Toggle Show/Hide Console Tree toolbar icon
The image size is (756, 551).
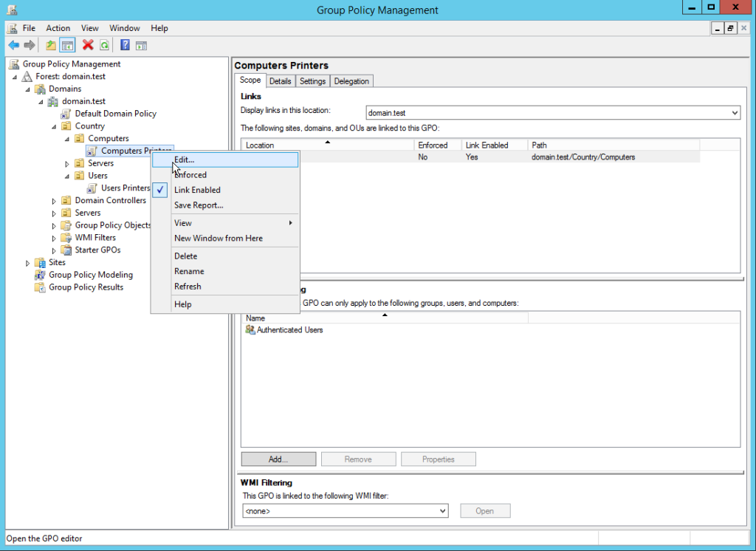point(67,45)
